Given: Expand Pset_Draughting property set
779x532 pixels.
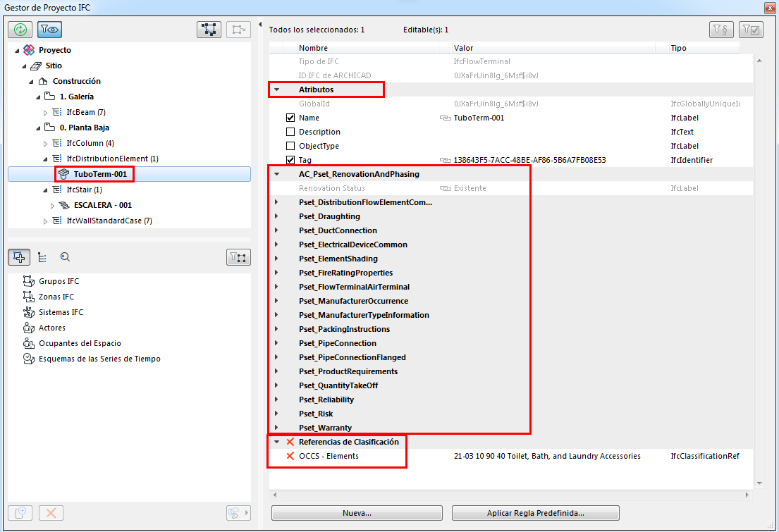Looking at the screenshot, I should point(276,216).
